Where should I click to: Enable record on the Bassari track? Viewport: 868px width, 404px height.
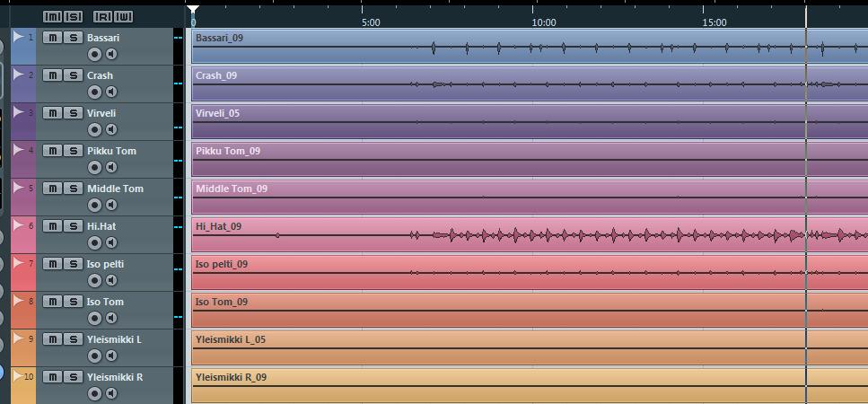tap(94, 54)
